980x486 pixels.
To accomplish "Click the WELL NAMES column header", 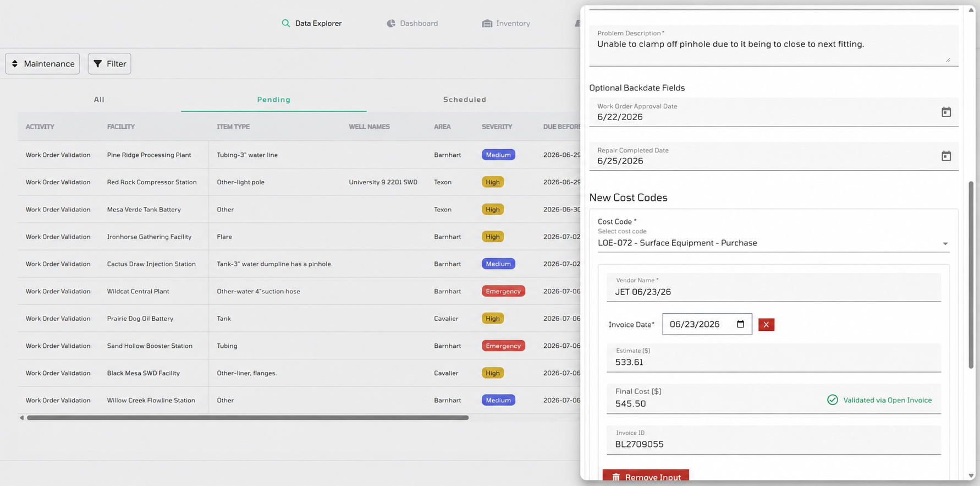I will pyautogui.click(x=369, y=127).
